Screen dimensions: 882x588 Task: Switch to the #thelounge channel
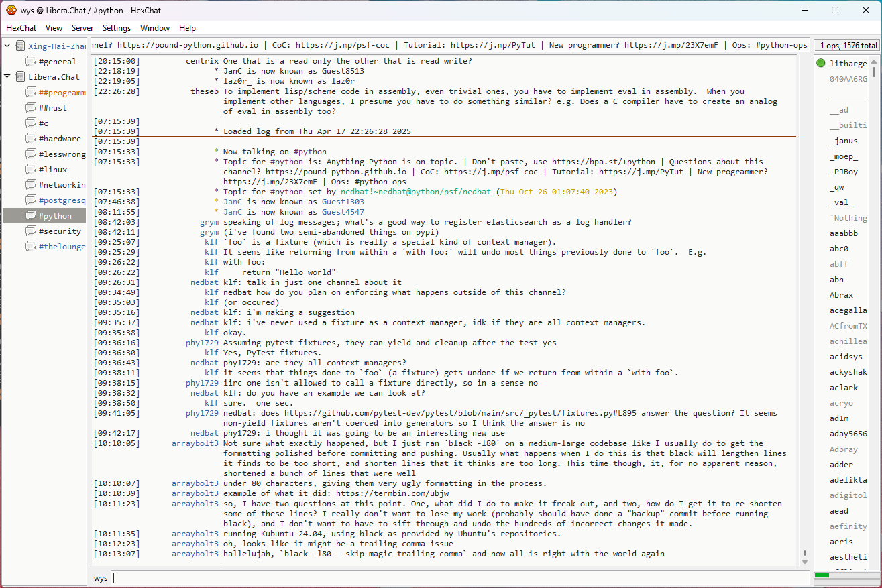click(62, 247)
